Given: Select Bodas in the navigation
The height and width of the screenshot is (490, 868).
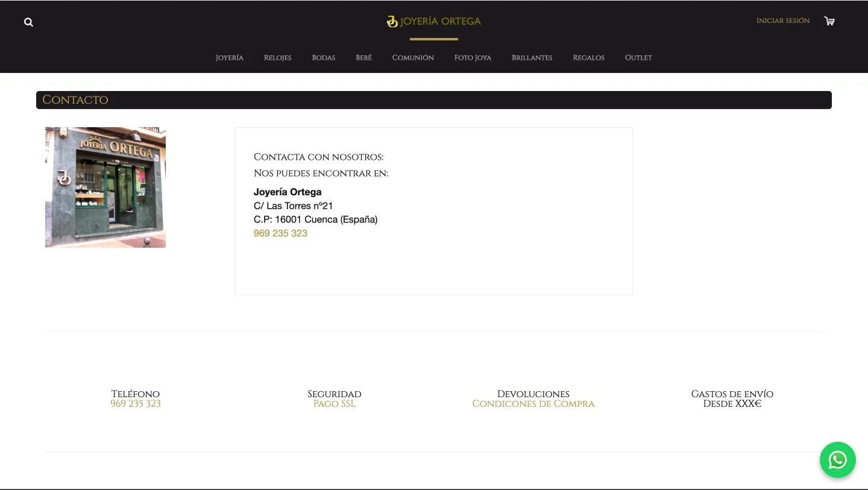Looking at the screenshot, I should coord(323,58).
